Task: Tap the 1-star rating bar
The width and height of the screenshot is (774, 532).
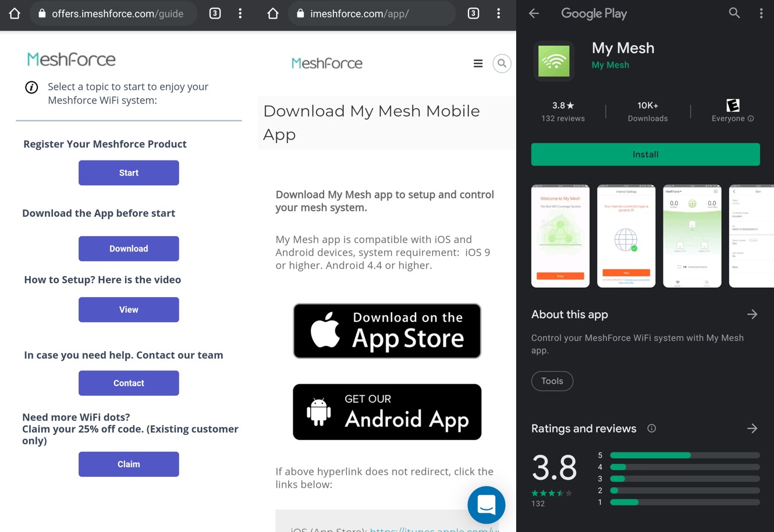Action: click(685, 502)
